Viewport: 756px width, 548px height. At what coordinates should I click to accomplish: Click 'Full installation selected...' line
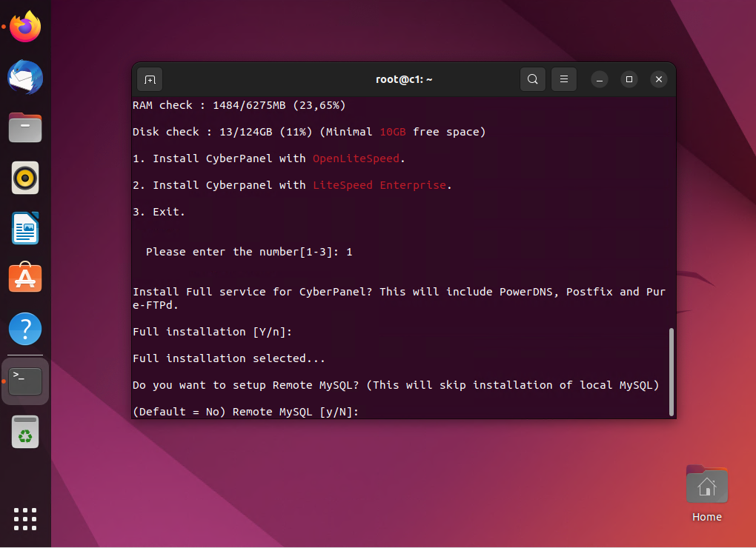pos(229,358)
